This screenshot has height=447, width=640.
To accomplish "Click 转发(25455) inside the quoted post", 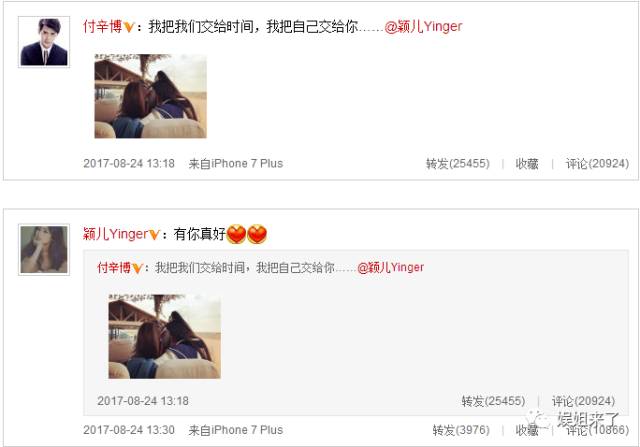I will (x=493, y=401).
